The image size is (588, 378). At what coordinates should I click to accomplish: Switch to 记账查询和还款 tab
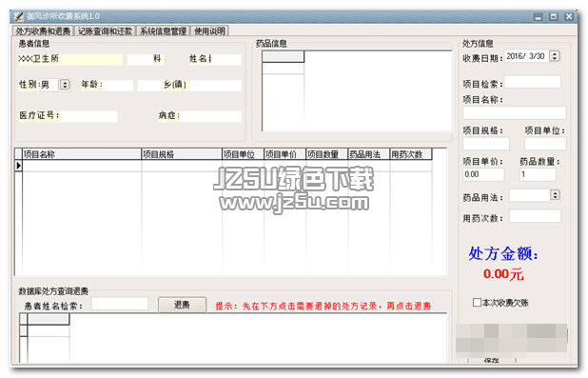point(105,31)
